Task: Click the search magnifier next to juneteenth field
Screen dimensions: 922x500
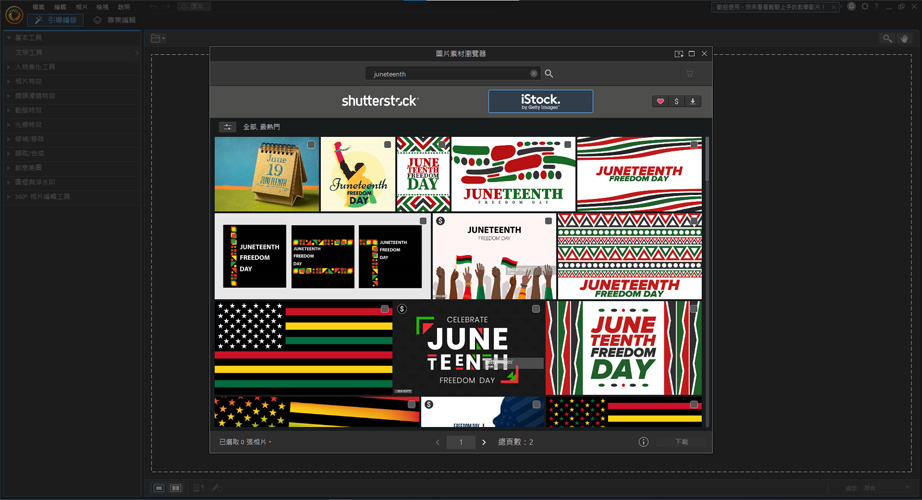Action: (x=549, y=74)
